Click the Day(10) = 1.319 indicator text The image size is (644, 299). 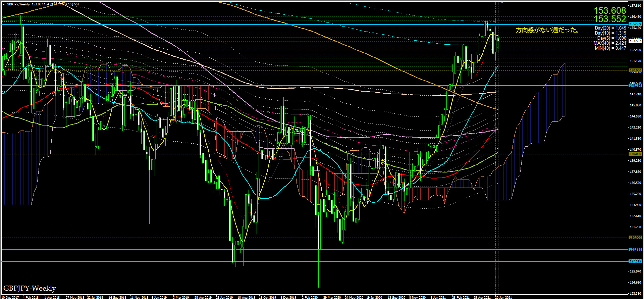click(610, 33)
